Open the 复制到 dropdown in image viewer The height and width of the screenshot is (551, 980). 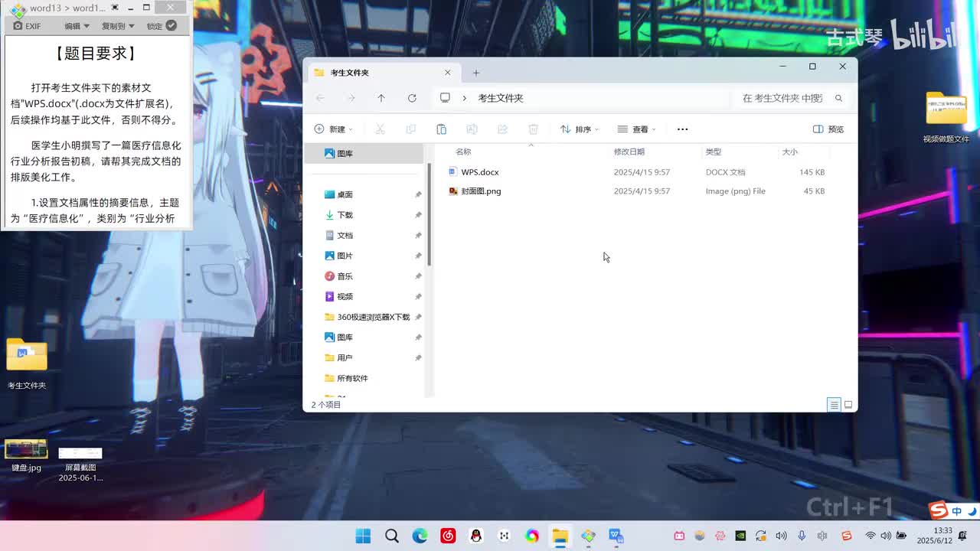click(x=118, y=26)
